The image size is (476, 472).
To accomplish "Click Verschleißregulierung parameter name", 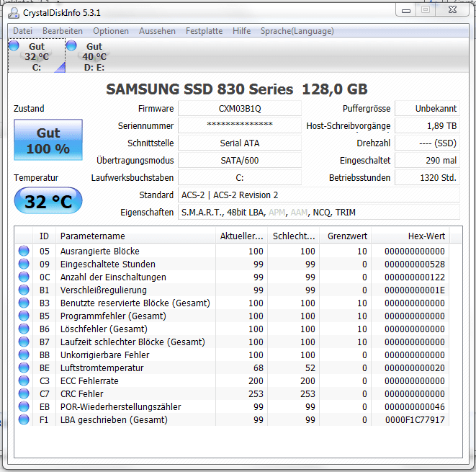I will point(103,290).
